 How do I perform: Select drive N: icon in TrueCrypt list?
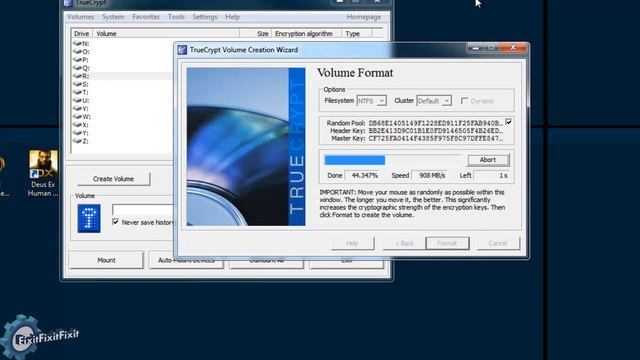click(77, 43)
